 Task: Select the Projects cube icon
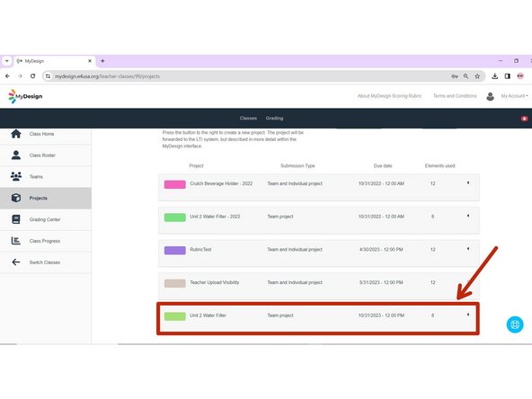[15, 198]
